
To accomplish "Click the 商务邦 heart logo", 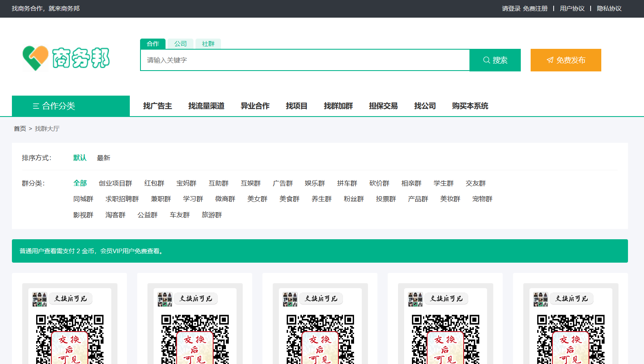I will [36, 58].
